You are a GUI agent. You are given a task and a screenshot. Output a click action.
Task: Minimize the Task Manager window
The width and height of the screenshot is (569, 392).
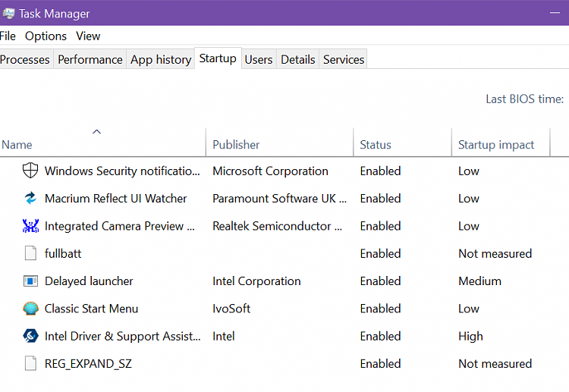[555, 13]
